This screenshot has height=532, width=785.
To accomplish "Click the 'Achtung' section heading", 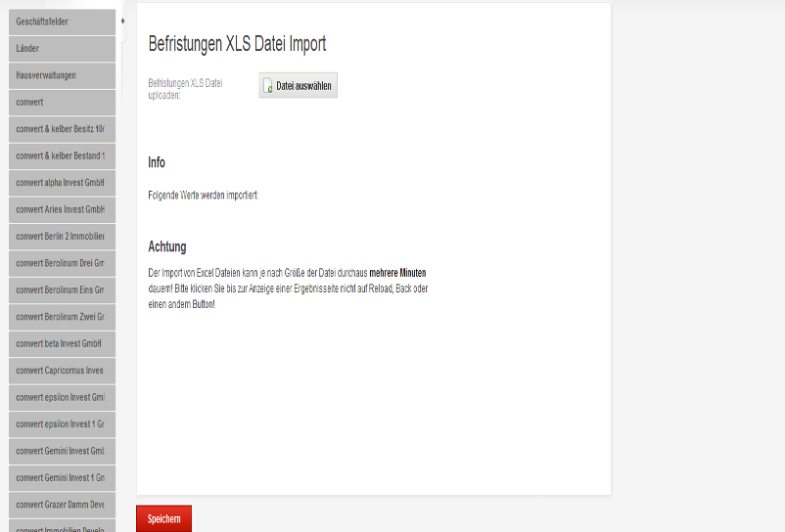I will [x=167, y=246].
